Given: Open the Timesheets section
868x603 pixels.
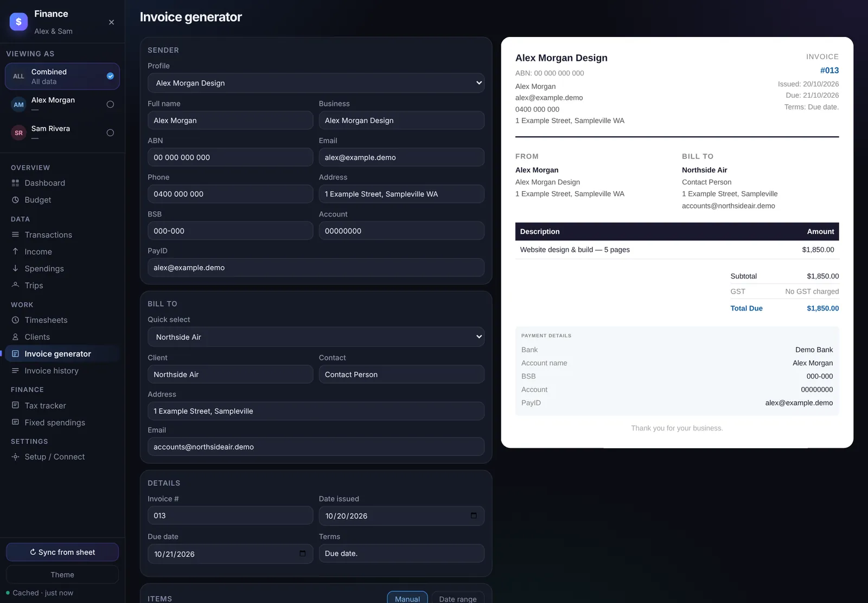Looking at the screenshot, I should 62,320.
